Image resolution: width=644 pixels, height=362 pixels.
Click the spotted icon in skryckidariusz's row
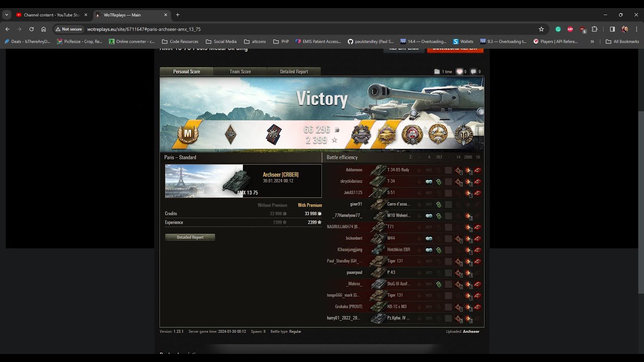[429, 182]
